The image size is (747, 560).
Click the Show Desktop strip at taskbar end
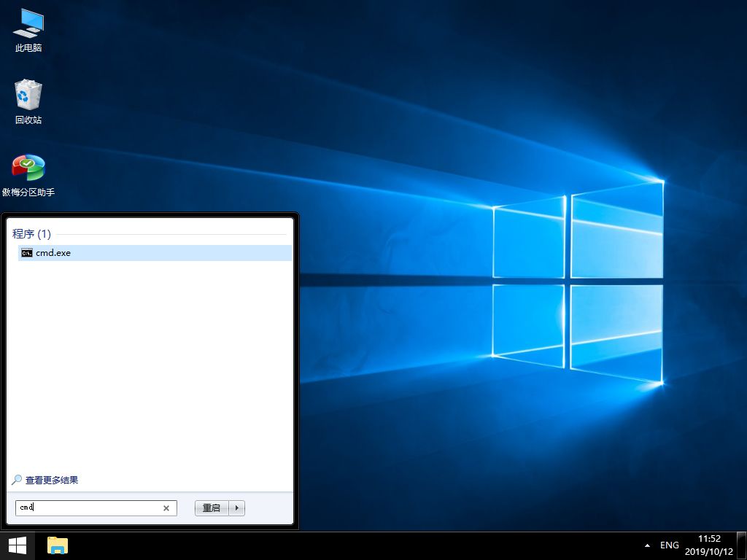point(741,545)
